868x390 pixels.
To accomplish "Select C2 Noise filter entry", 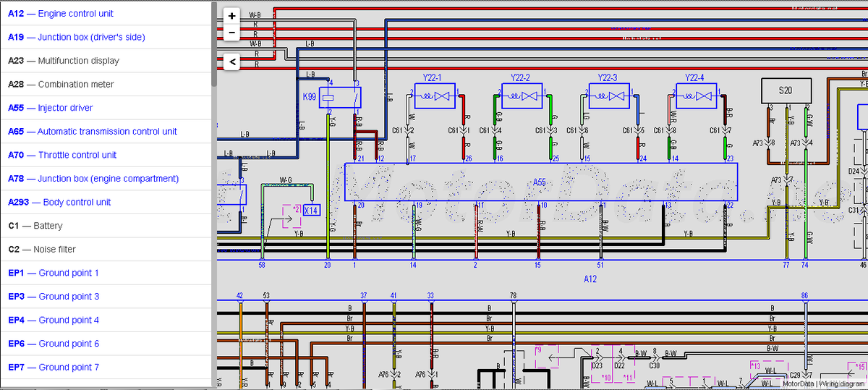I will point(42,249).
